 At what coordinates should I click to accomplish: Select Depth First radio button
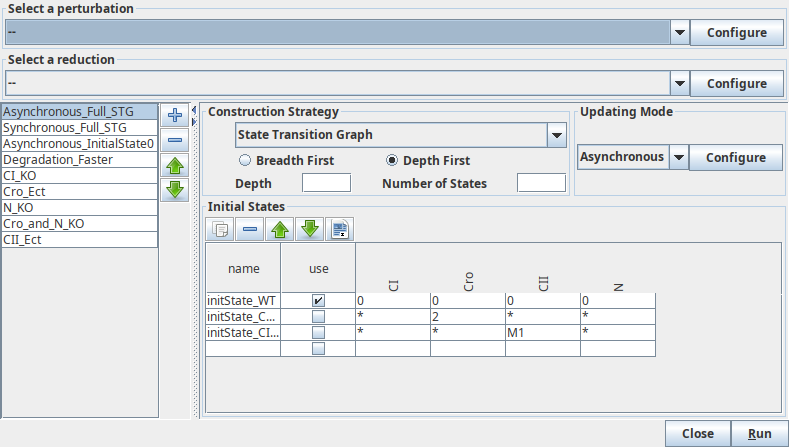coord(428,161)
